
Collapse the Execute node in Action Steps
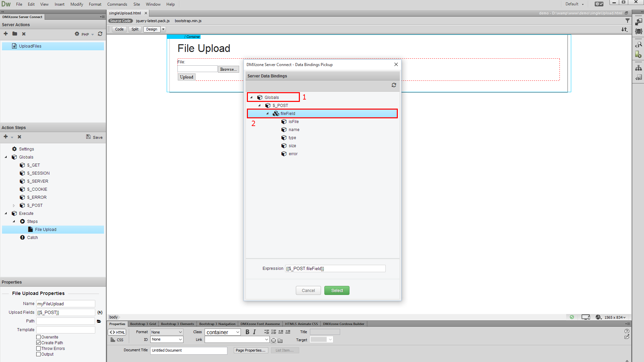6,214
